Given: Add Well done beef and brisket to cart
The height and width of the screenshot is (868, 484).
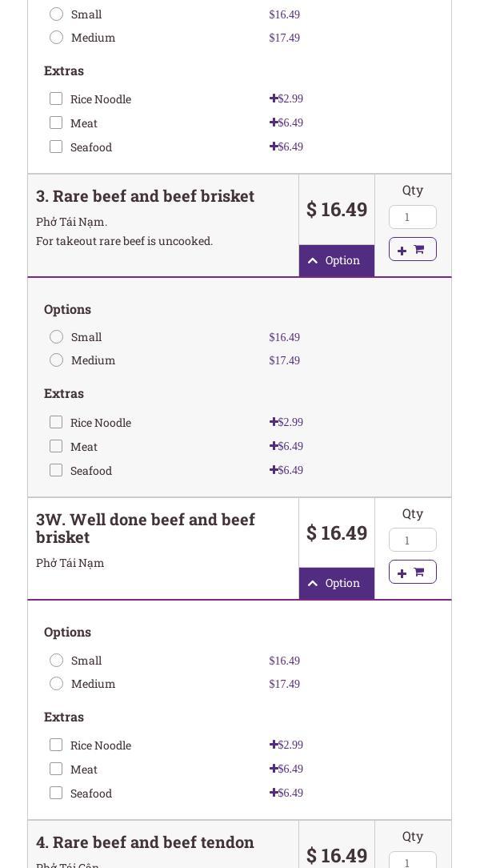Looking at the screenshot, I should pos(412,573).
